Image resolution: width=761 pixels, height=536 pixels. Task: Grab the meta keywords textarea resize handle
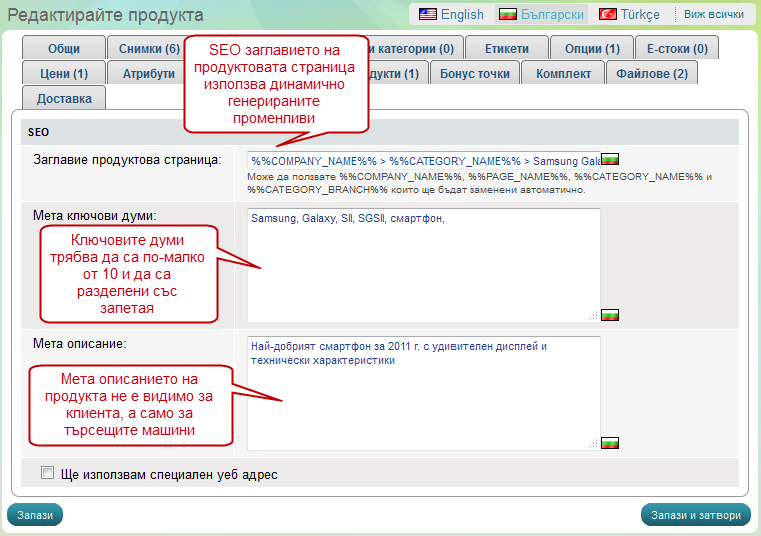click(594, 315)
